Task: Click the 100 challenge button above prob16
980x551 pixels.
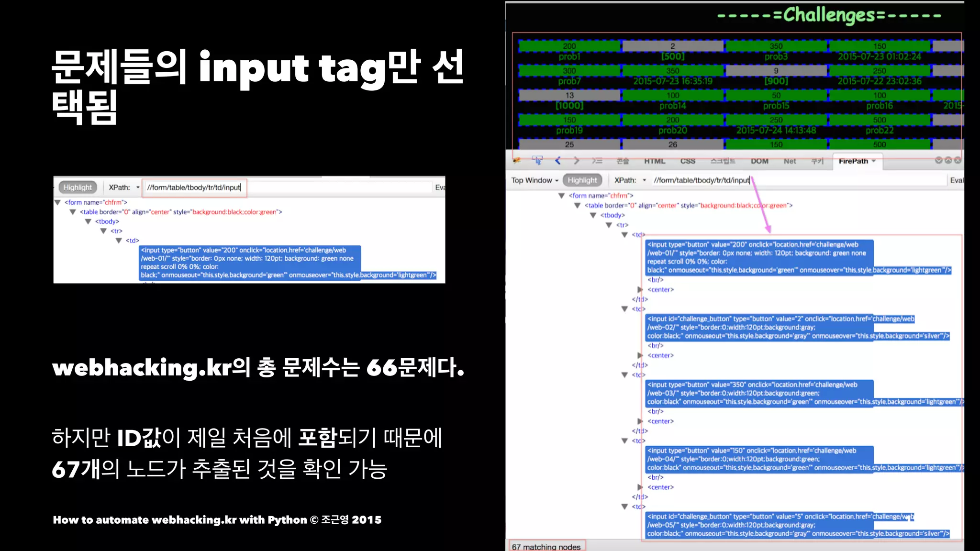Action: (x=880, y=95)
